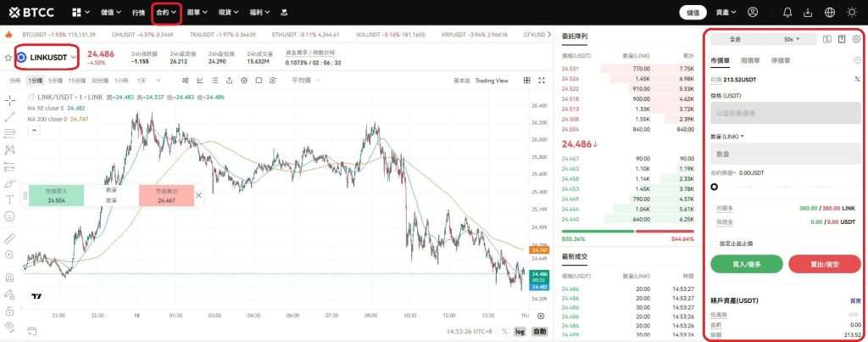
Task: Open chart settings gear in toolbar
Action: pos(244,81)
